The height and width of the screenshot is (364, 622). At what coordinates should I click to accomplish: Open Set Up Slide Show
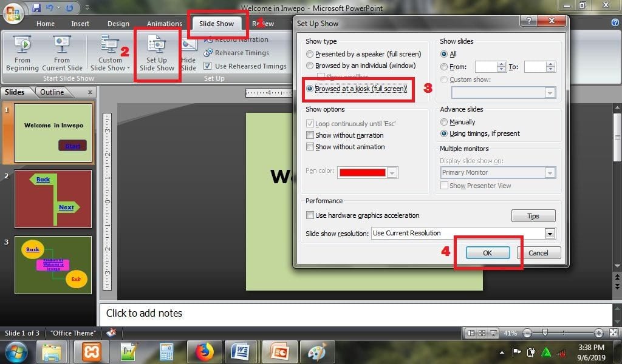(157, 53)
